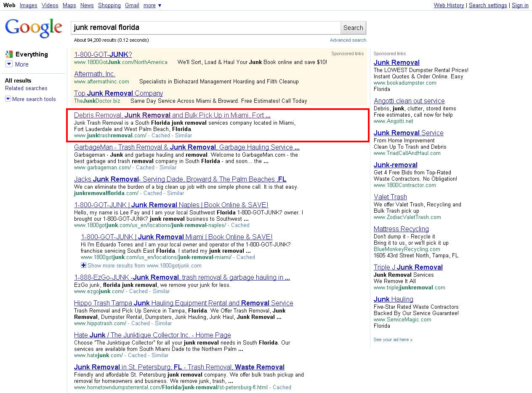
Task: Open Hippo Trash Tampa result title
Action: tap(184, 303)
